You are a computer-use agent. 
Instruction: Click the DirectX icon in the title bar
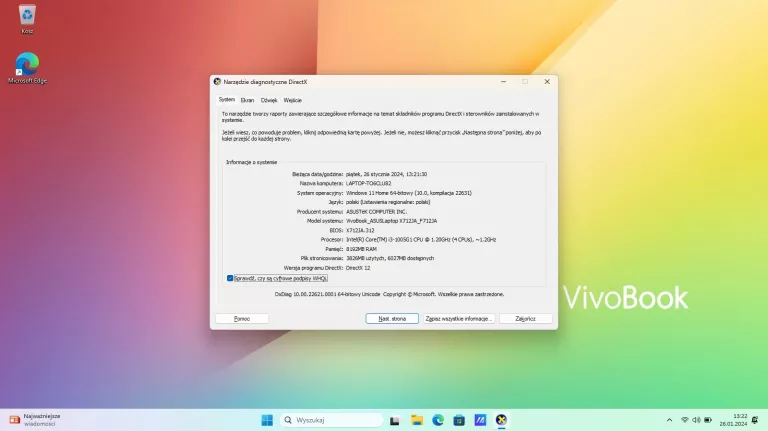(x=217, y=82)
